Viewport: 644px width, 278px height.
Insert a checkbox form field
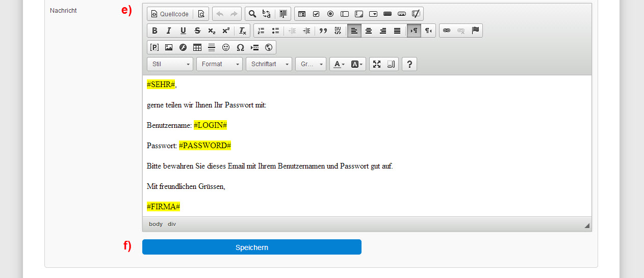tap(316, 14)
